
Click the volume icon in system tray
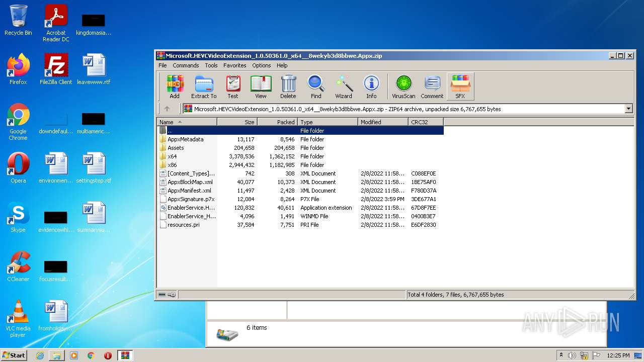pyautogui.click(x=572, y=355)
